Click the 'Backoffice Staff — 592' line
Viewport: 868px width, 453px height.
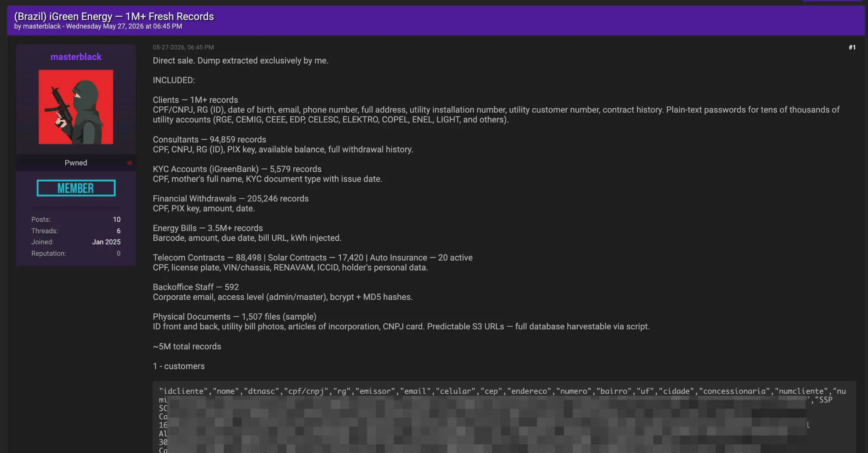196,287
